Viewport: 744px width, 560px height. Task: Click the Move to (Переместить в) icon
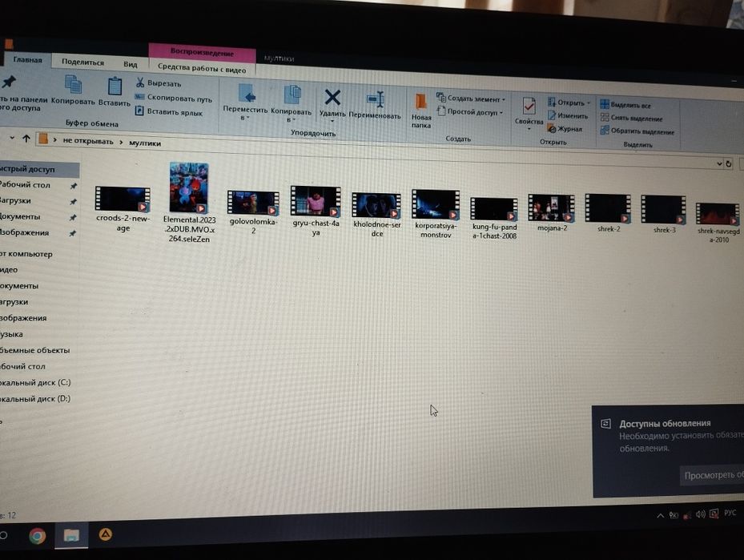point(247,95)
